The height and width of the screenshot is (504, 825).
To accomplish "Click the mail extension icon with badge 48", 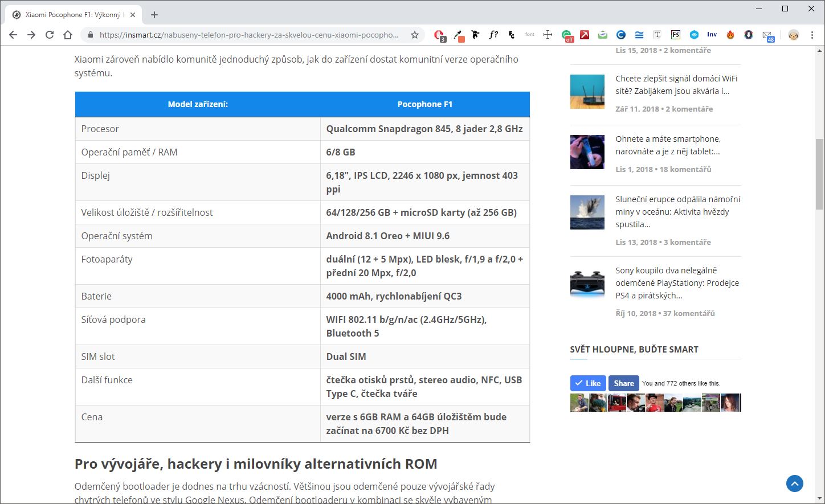I will 767,35.
